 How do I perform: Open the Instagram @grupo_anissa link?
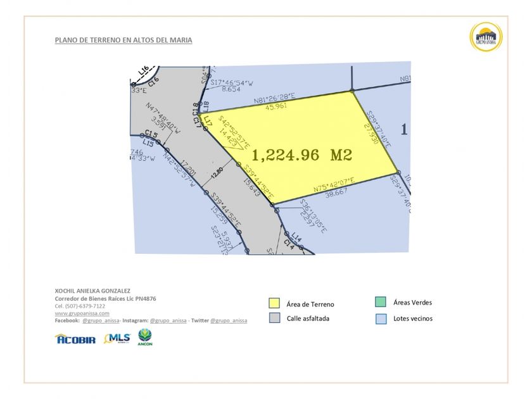pos(168,320)
